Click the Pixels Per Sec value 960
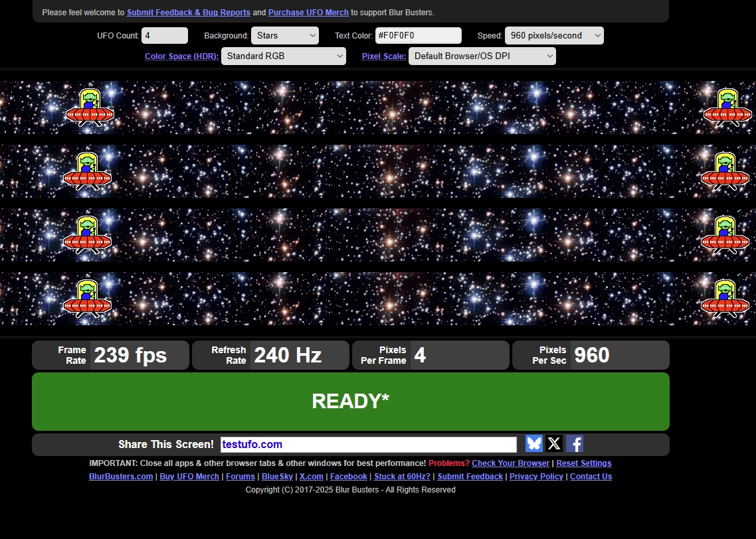Image resolution: width=756 pixels, height=539 pixels. (x=592, y=356)
